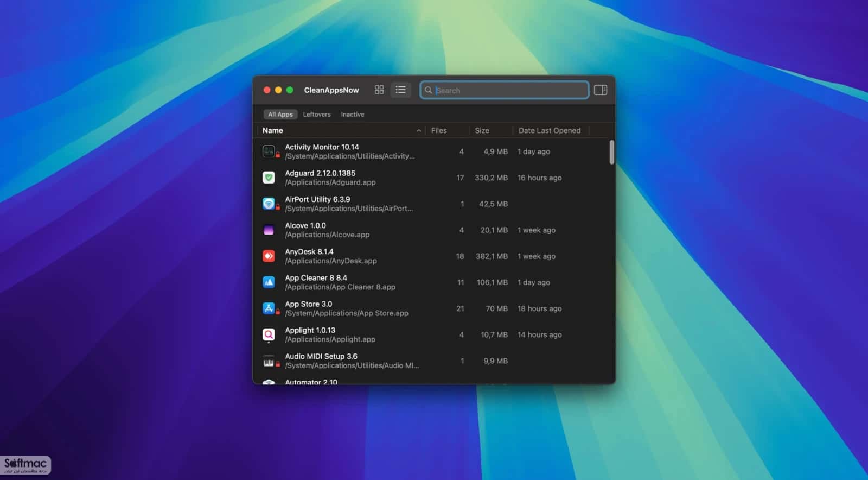
Task: Click the green zoom window button
Action: 290,90
